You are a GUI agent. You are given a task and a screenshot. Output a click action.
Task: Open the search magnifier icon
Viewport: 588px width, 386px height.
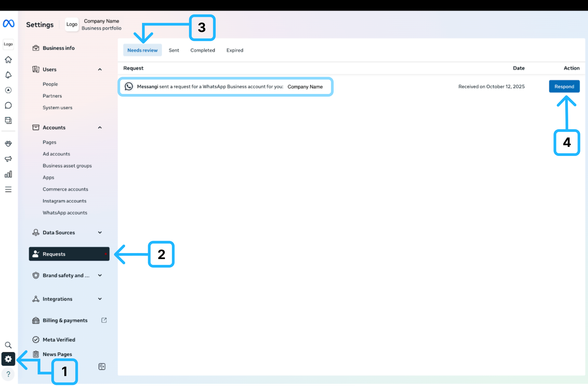8,345
